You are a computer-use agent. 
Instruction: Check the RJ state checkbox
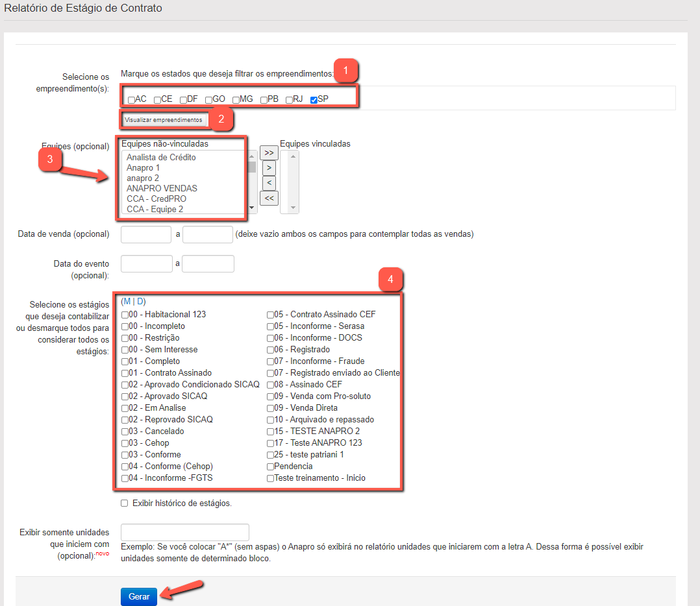point(290,100)
